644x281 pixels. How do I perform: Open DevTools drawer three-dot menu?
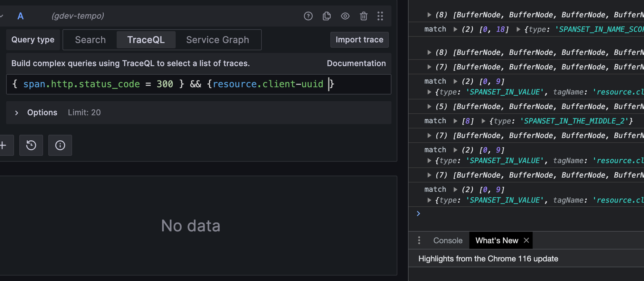click(x=419, y=240)
